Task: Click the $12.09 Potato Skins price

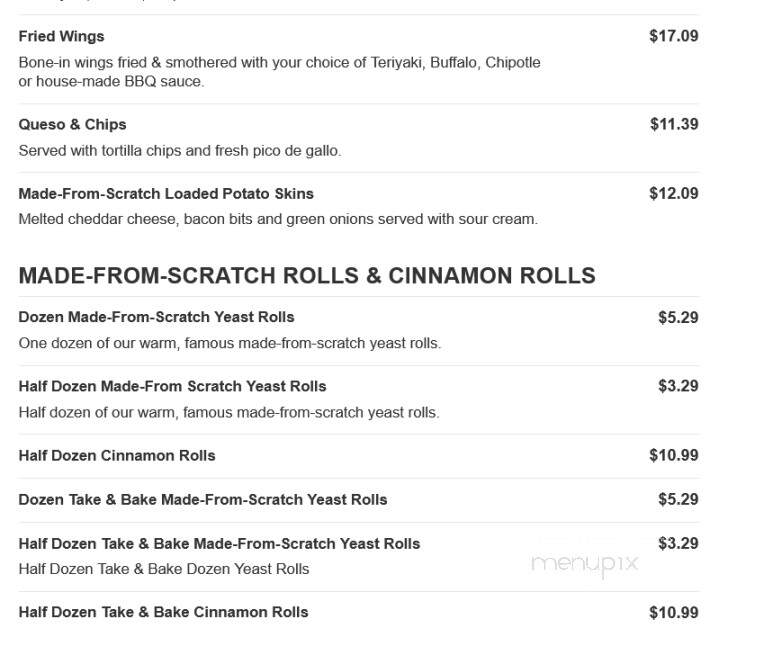Action: click(x=674, y=193)
